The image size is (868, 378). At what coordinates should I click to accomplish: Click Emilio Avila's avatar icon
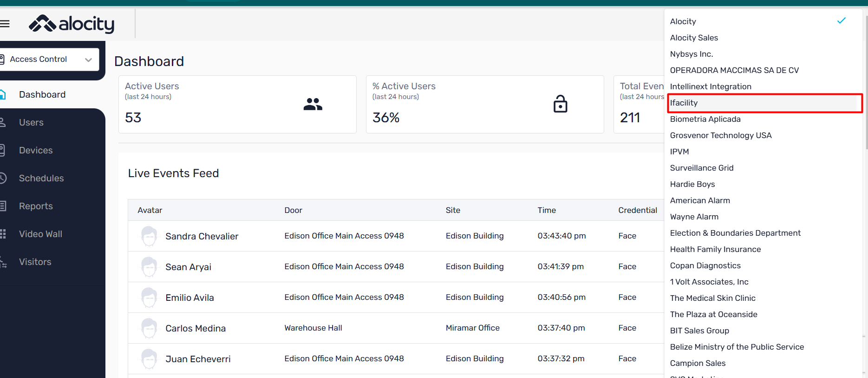[149, 298]
